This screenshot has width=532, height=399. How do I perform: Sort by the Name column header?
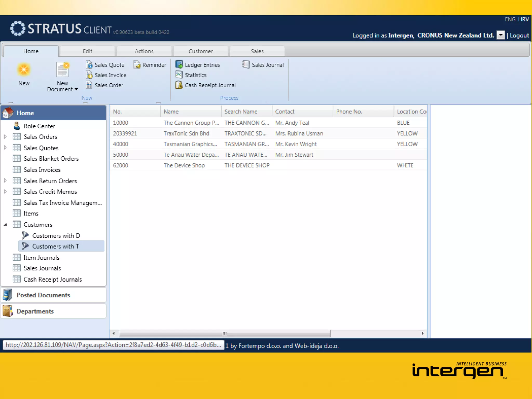point(191,111)
